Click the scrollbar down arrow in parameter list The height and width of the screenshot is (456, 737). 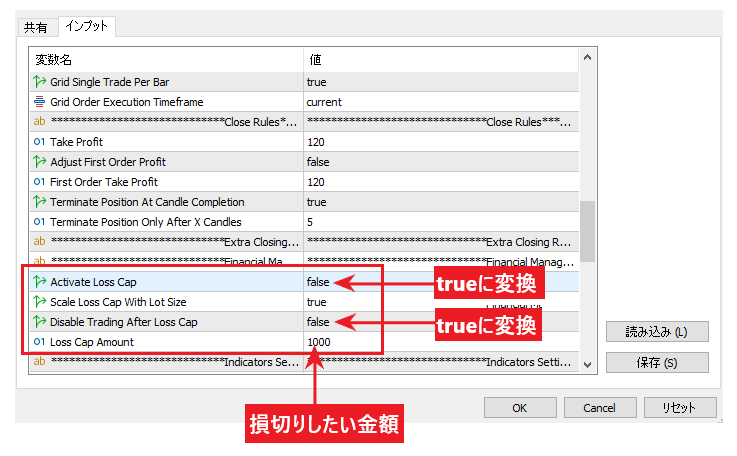click(x=587, y=364)
